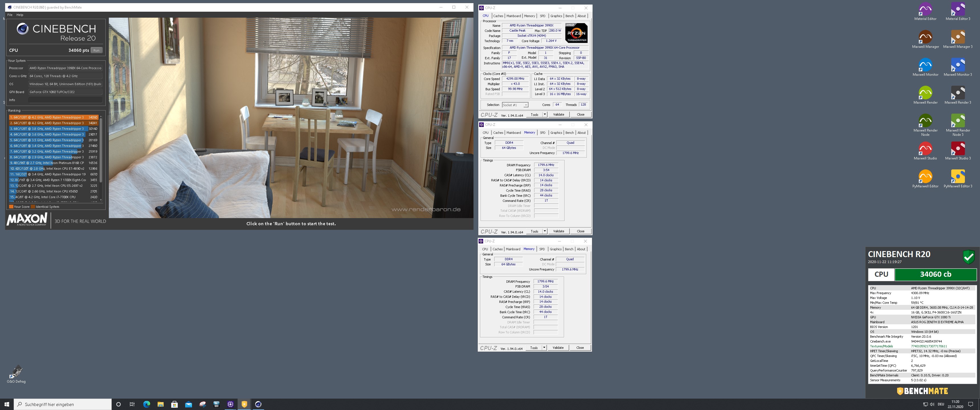980x410 pixels.
Task: Switch to SPD tab in middle CPU-Z window
Action: pos(542,133)
